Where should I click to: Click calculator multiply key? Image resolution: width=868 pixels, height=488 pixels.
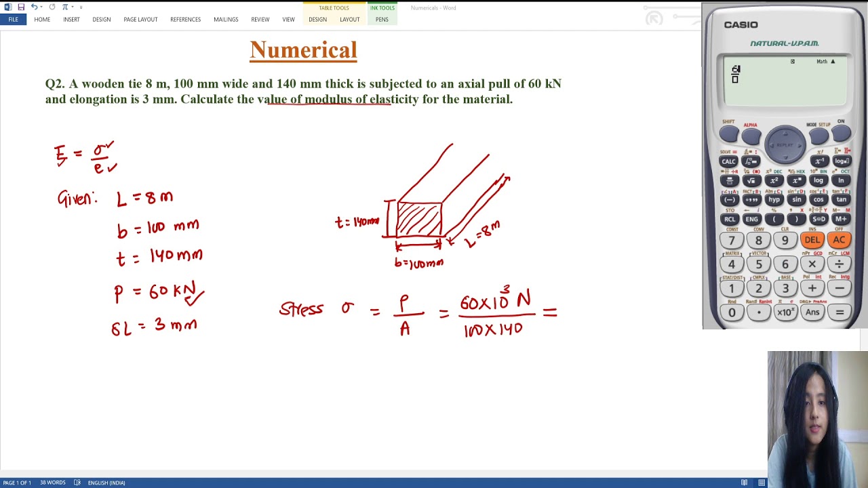[812, 264]
